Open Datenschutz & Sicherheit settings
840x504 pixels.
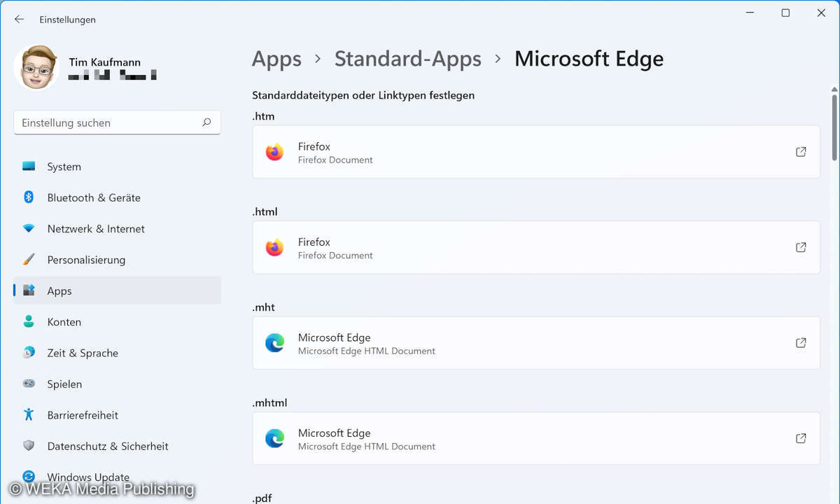click(118, 446)
